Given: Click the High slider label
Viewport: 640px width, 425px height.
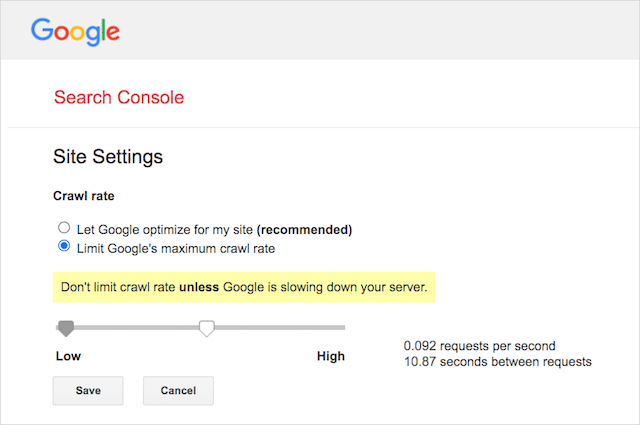Looking at the screenshot, I should click(x=331, y=356).
